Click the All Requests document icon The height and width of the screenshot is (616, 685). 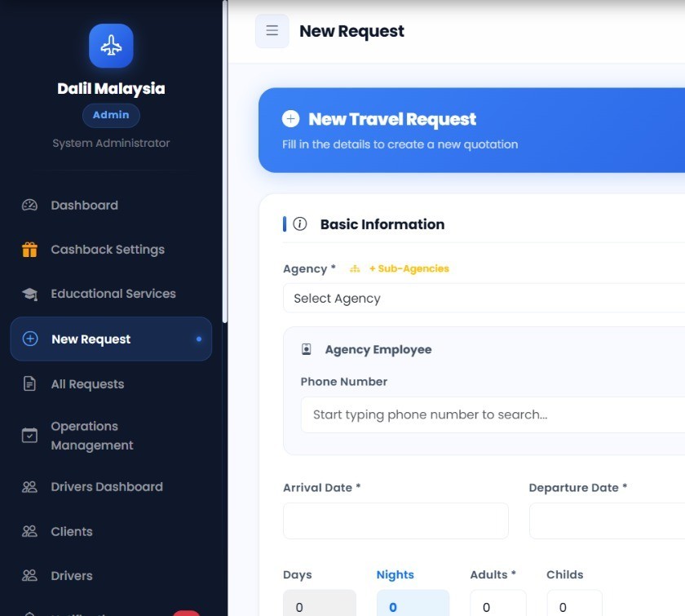[x=29, y=383]
